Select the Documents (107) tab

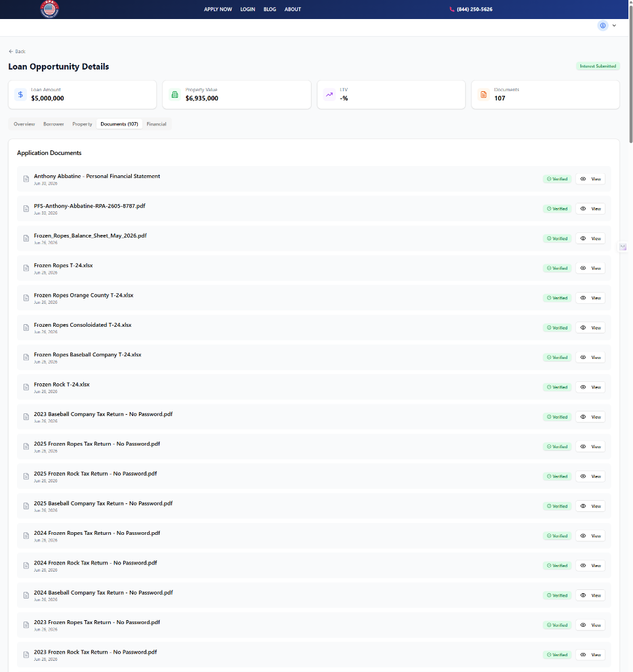[x=119, y=124]
